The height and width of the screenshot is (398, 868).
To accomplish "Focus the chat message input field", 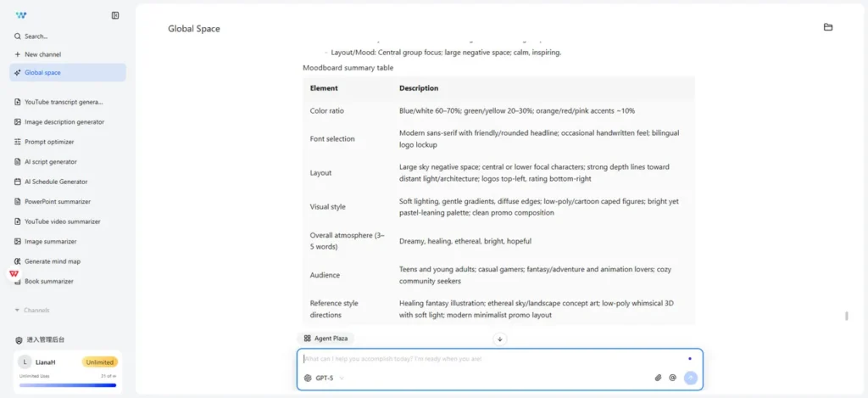I will pyautogui.click(x=492, y=359).
